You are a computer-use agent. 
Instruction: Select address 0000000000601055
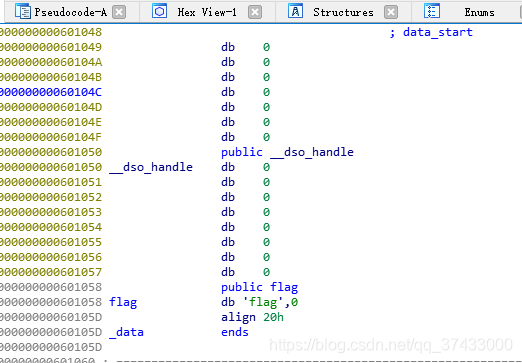coord(51,242)
